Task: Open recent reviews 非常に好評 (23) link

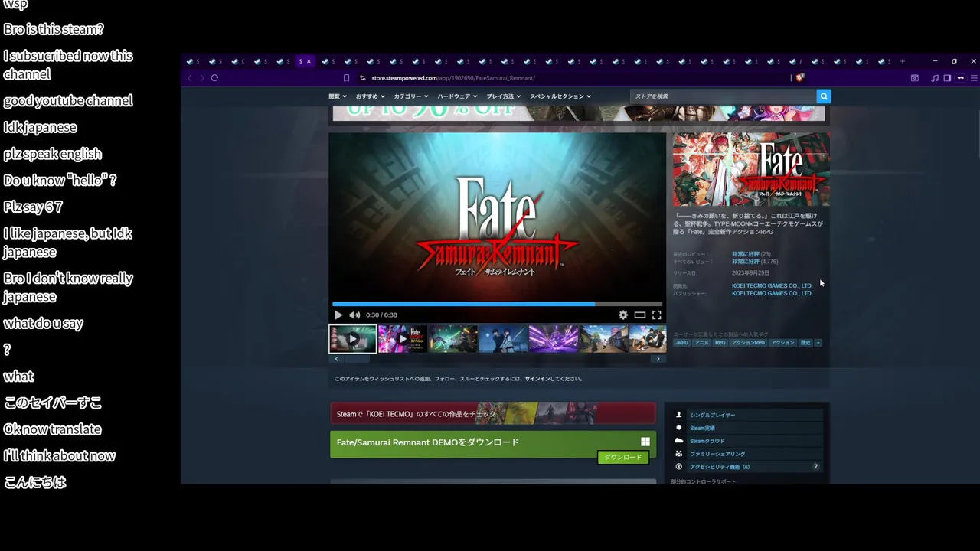Action: [751, 254]
